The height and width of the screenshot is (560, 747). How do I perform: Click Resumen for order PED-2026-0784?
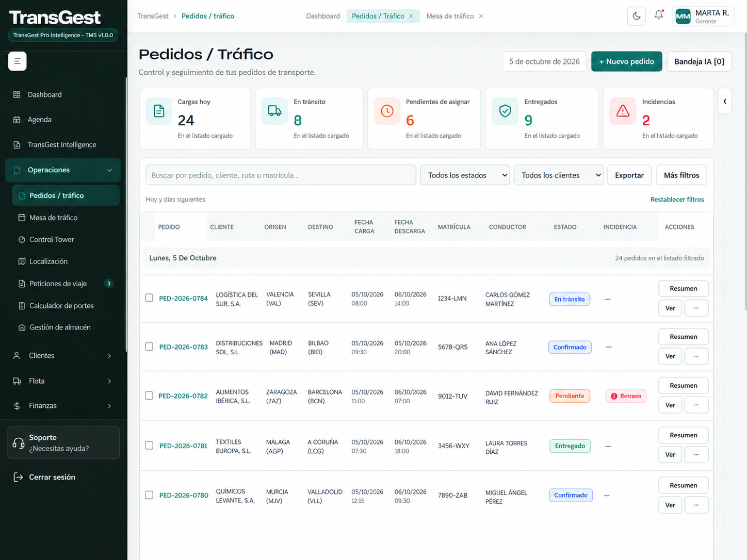click(x=683, y=288)
